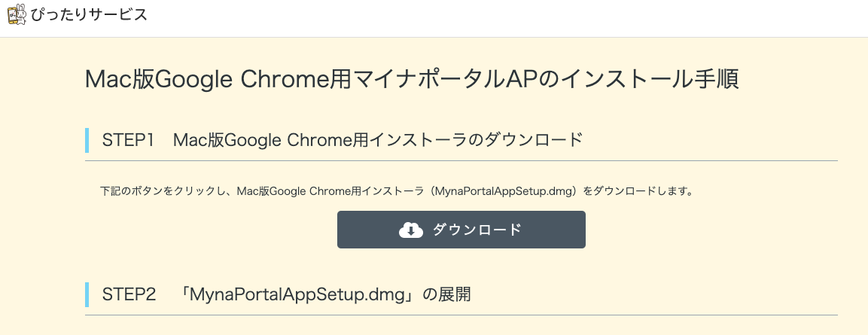Image resolution: width=868 pixels, height=335 pixels.
Task: Click the rabbit mascot logo icon
Action: click(x=17, y=14)
